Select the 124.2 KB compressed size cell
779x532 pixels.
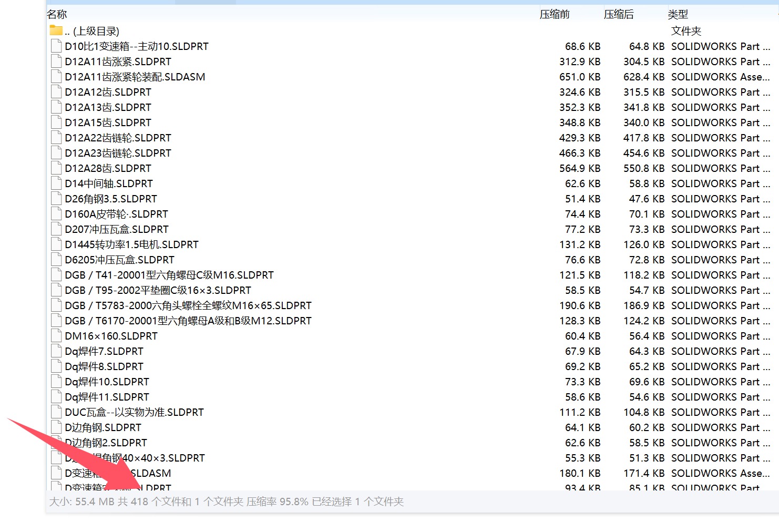(644, 321)
